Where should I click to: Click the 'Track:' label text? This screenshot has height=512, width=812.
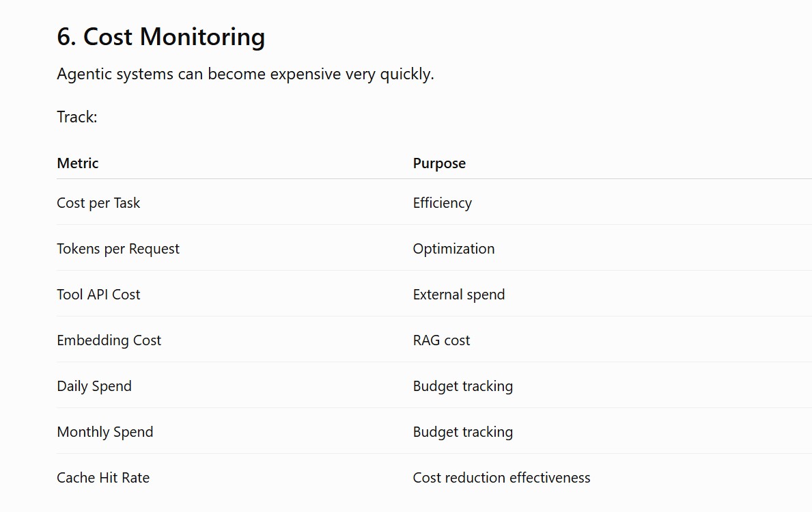coord(77,117)
